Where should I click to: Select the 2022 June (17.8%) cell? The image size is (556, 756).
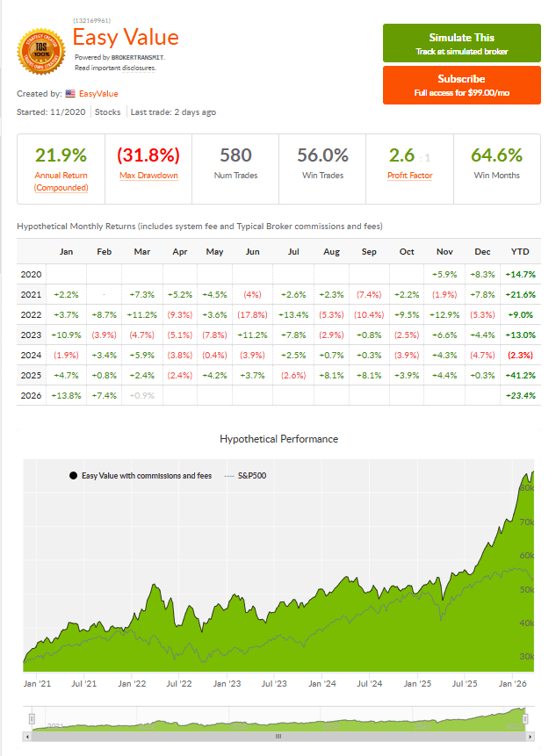click(x=252, y=315)
